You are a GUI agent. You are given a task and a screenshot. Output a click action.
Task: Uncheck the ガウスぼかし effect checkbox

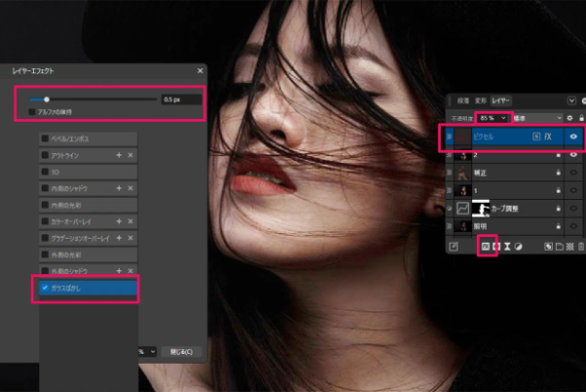point(45,288)
